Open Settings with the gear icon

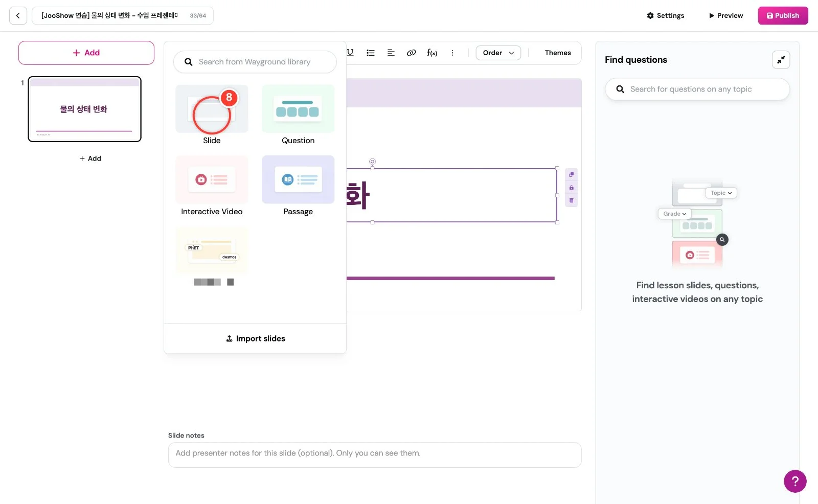tap(665, 16)
